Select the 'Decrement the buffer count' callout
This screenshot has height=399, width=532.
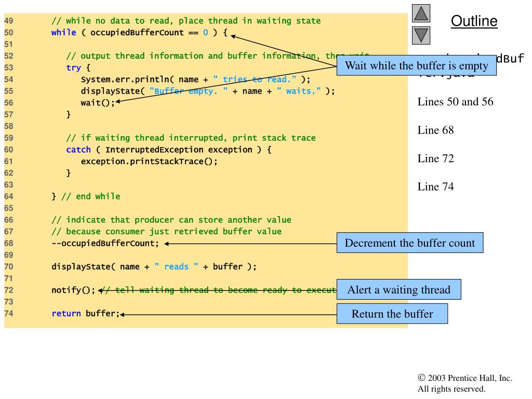[409, 243]
